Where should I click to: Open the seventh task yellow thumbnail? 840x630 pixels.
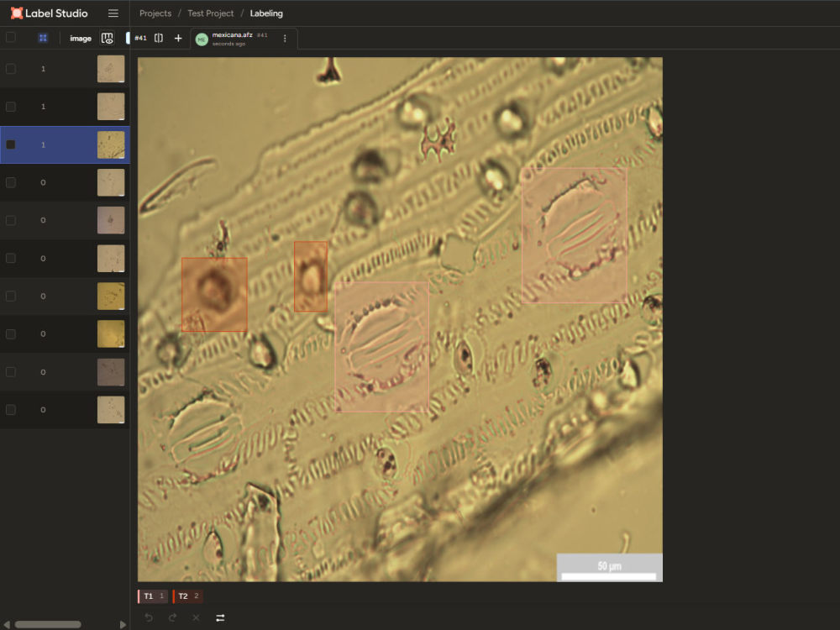[x=111, y=297]
